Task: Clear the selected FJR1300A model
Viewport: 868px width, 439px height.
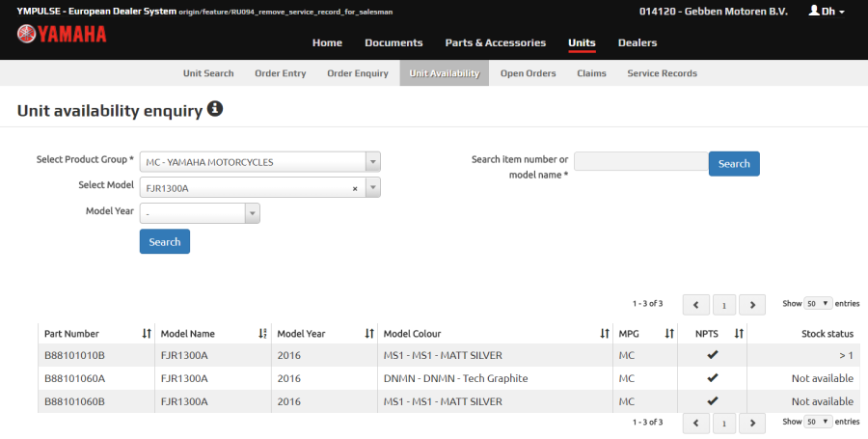Action: [x=355, y=189]
